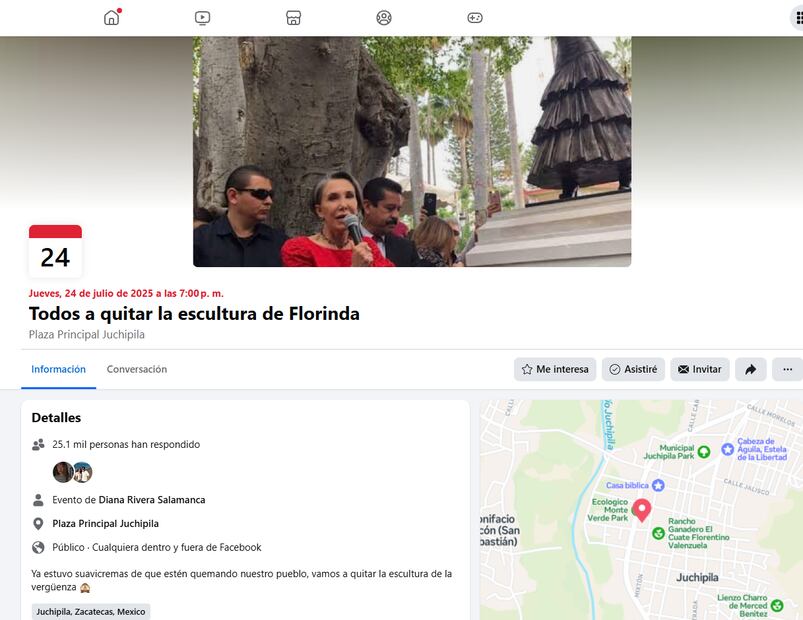The width and height of the screenshot is (803, 620).
Task: Open the Video (Watch) icon
Action: [x=203, y=18]
